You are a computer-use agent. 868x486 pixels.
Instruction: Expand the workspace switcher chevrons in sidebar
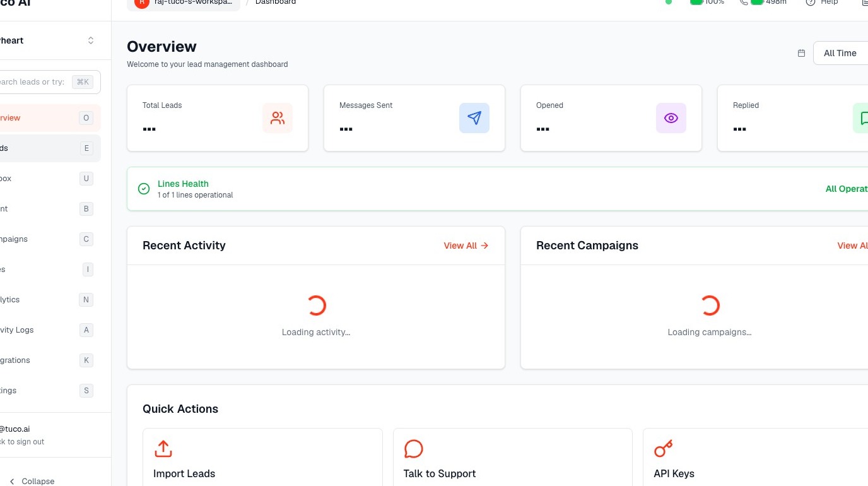click(91, 40)
